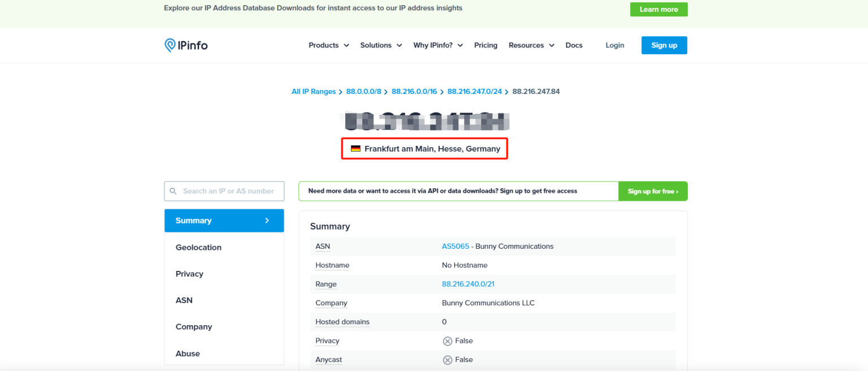This screenshot has width=868, height=371.
Task: Open the 88.0.0.0/8 breadcrumb link
Action: [364, 92]
